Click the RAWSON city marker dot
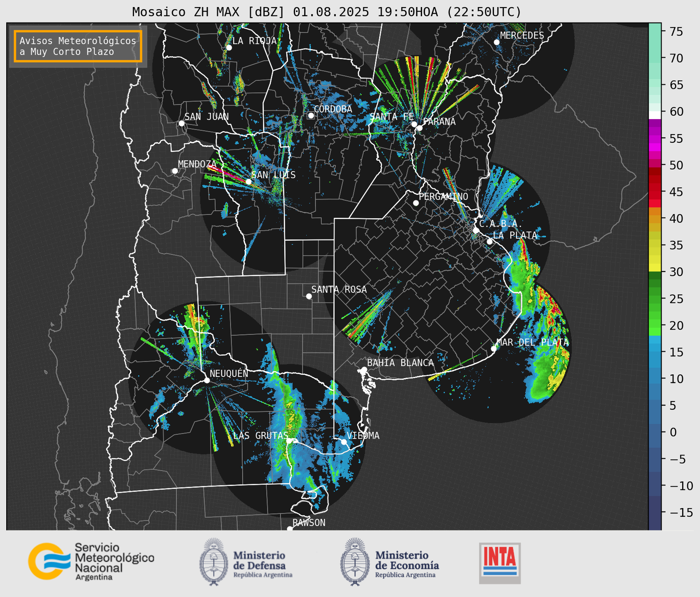 [x=290, y=528]
